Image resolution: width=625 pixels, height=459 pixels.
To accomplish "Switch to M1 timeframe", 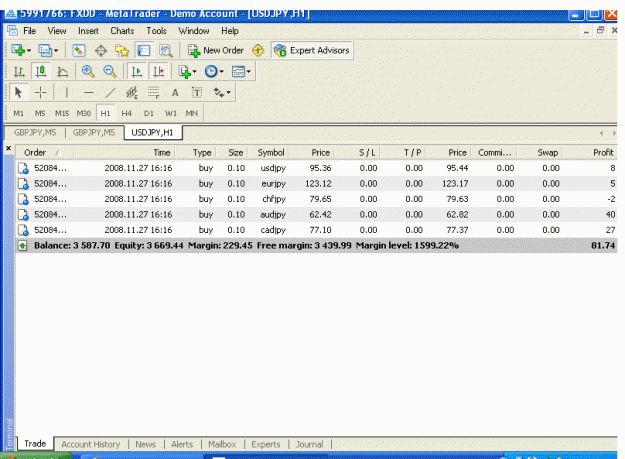I will point(18,114).
